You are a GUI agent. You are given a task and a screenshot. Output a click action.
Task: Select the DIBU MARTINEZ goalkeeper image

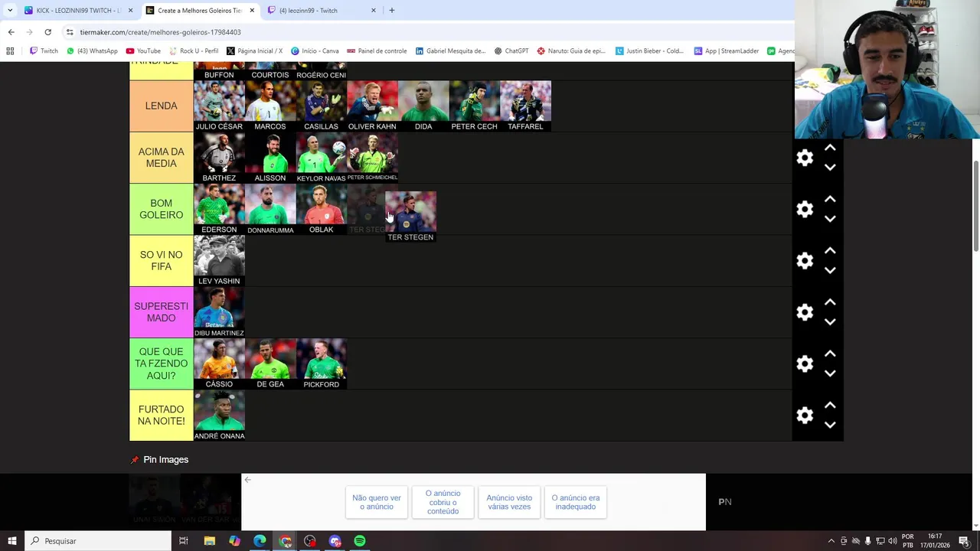pyautogui.click(x=219, y=312)
